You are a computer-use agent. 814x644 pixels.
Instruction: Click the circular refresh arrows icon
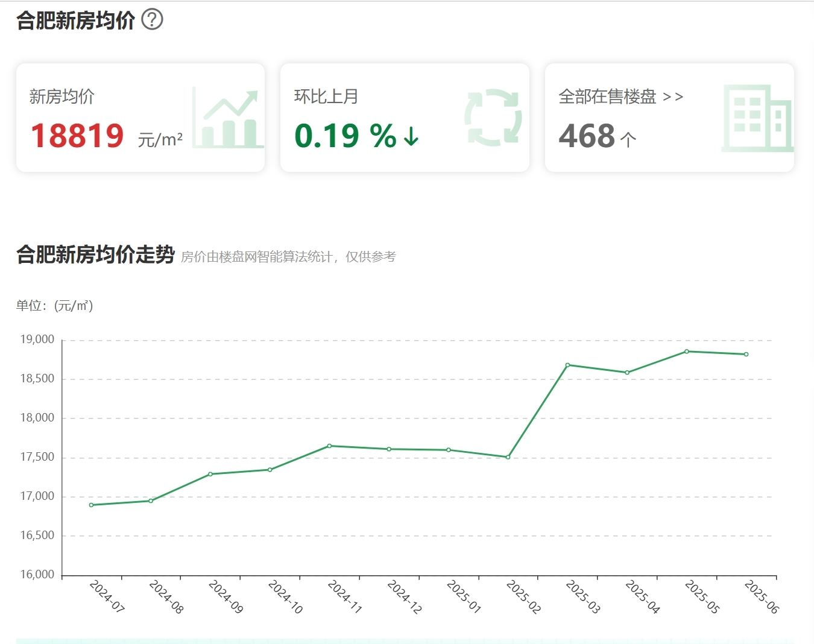tap(493, 118)
